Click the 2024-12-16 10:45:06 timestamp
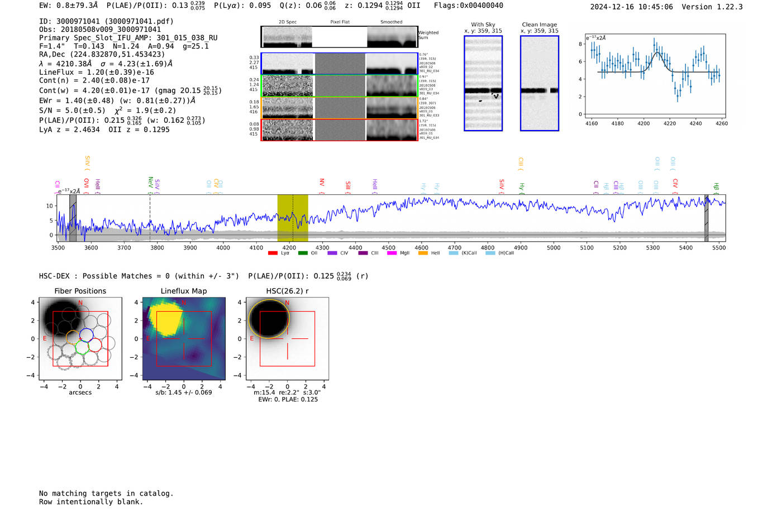Viewport: 782px width, 532px height. tap(632, 7)
